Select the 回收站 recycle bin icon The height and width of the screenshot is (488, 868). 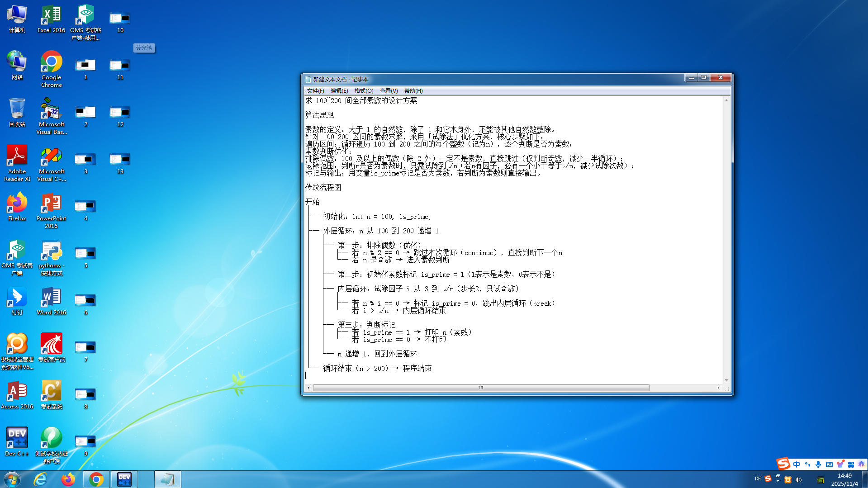(x=17, y=113)
